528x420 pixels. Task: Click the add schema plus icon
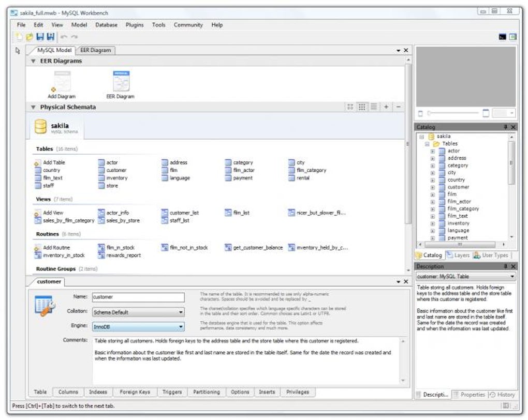point(386,107)
